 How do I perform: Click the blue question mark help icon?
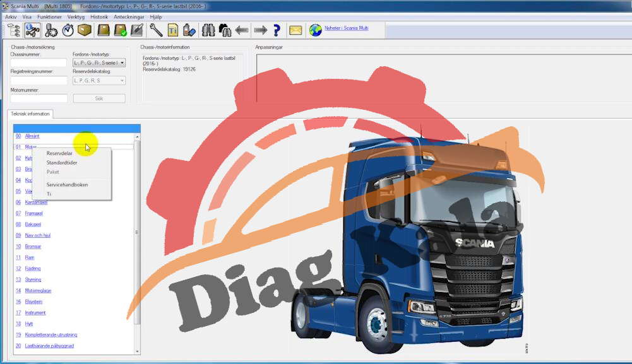click(277, 30)
